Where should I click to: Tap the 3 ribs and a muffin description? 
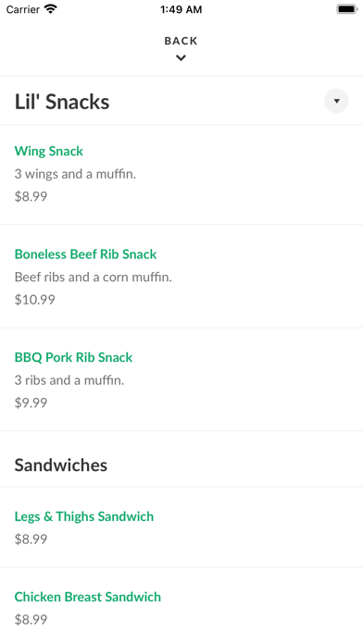coord(69,380)
